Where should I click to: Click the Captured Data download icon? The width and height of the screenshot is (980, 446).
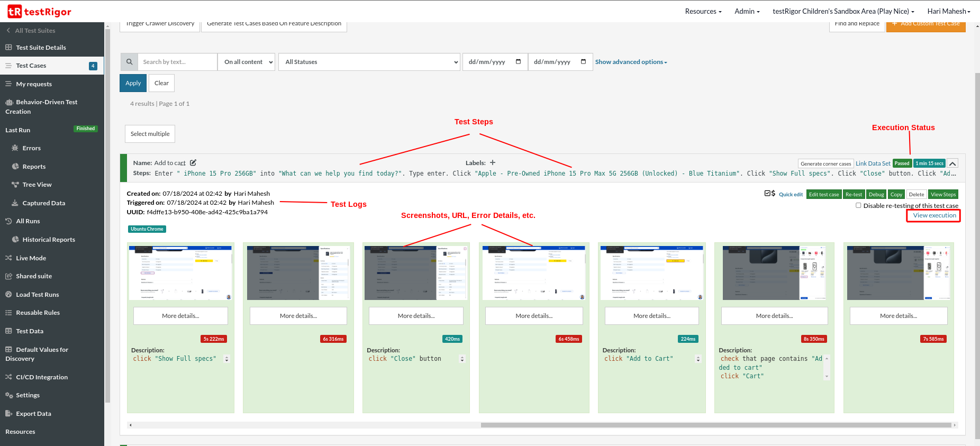pos(15,203)
